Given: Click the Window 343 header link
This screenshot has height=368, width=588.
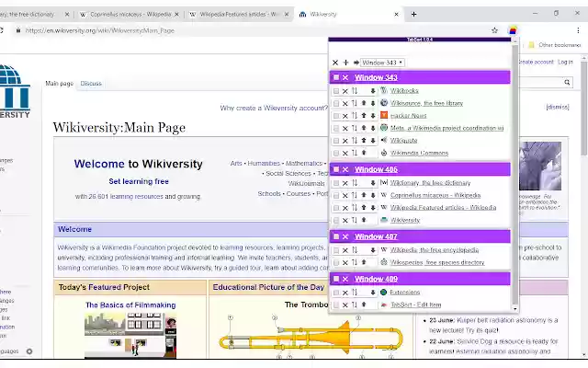Looking at the screenshot, I should click(x=376, y=77).
